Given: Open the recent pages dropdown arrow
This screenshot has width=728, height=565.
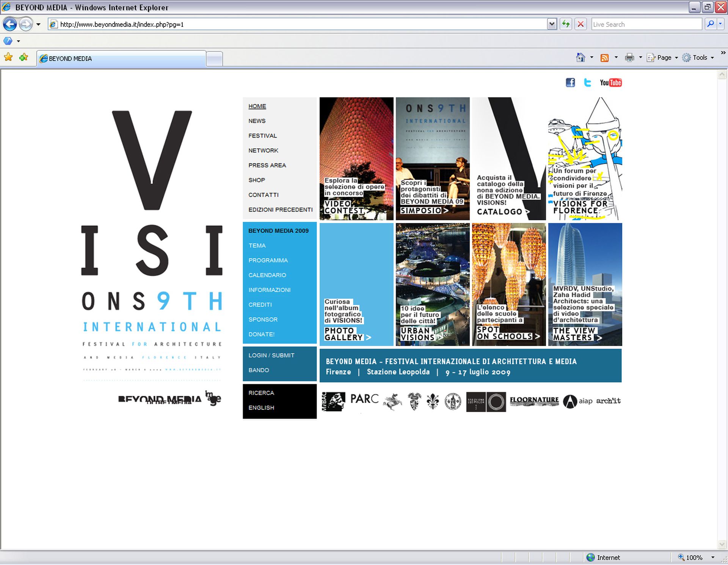Looking at the screenshot, I should click(38, 25).
